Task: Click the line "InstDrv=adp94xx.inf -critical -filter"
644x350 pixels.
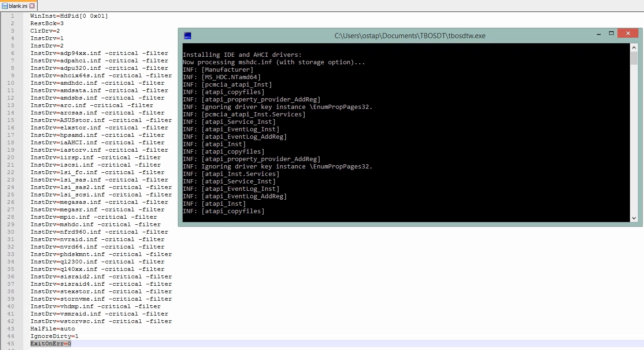Action: 99,53
